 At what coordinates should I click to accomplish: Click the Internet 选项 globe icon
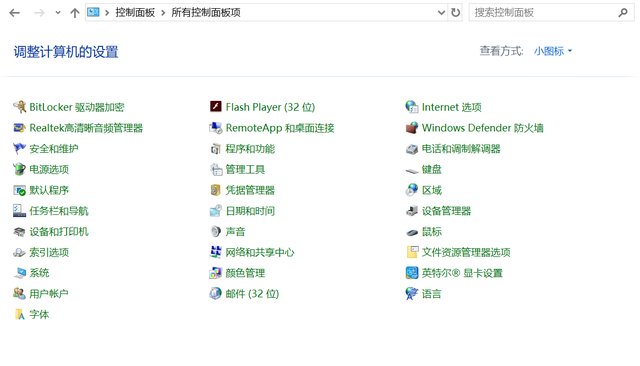pos(412,107)
